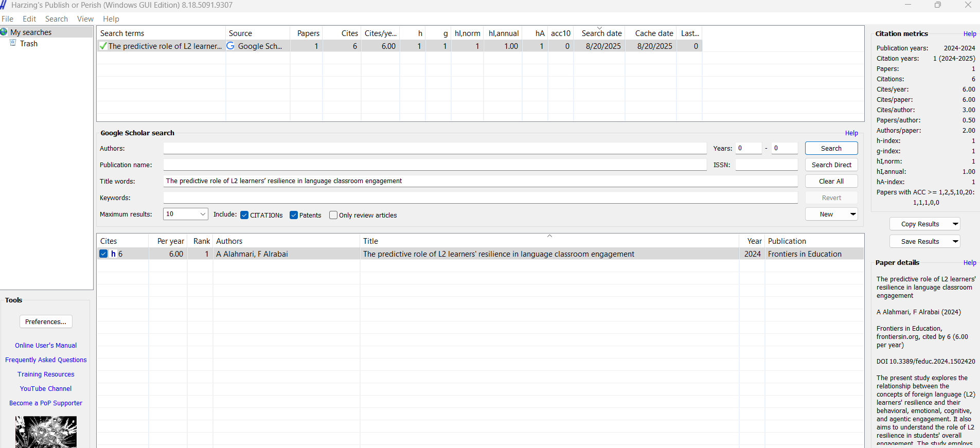Open the Search menu

coord(57,19)
